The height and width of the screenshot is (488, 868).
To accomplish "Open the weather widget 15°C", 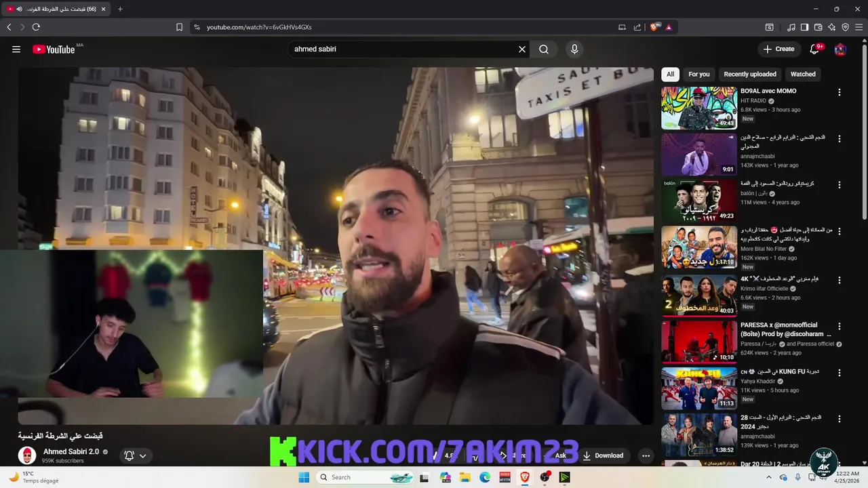I will pos(33,477).
